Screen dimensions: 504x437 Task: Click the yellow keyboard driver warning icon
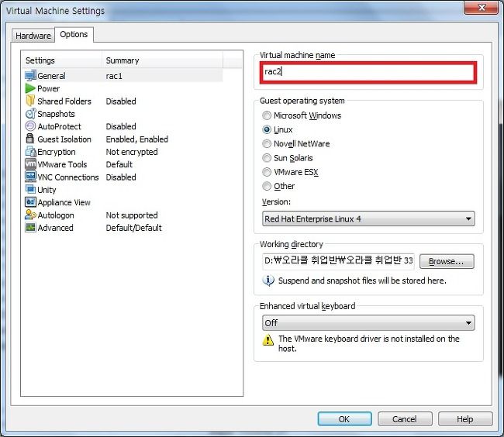(x=268, y=339)
